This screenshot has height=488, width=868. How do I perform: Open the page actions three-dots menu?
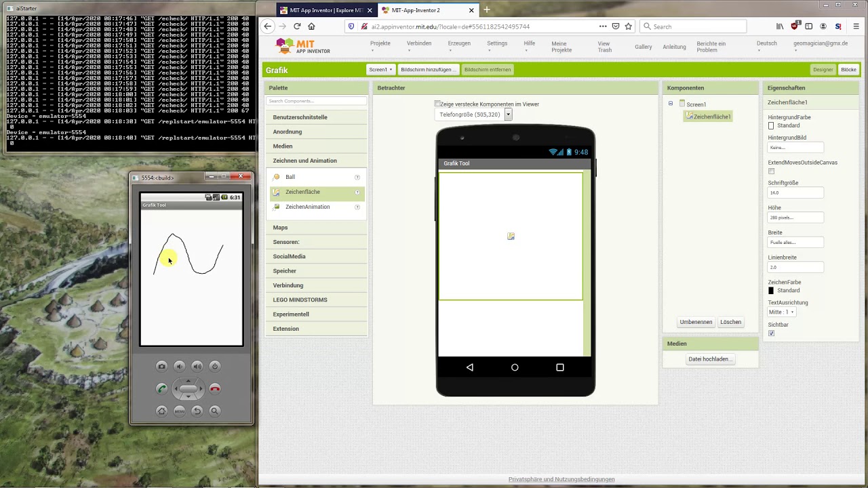pos(603,26)
